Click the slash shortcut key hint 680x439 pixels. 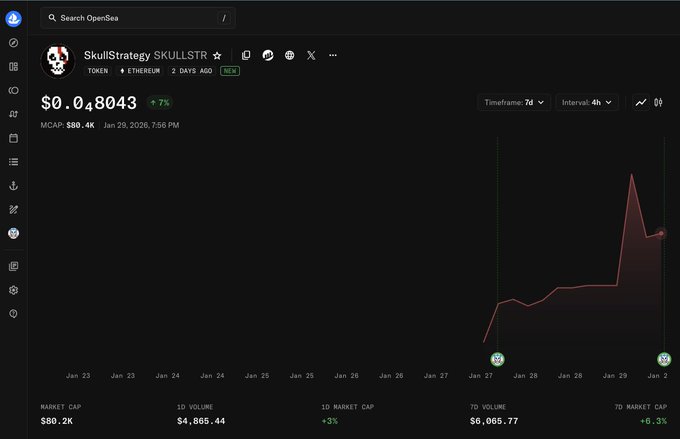224,18
